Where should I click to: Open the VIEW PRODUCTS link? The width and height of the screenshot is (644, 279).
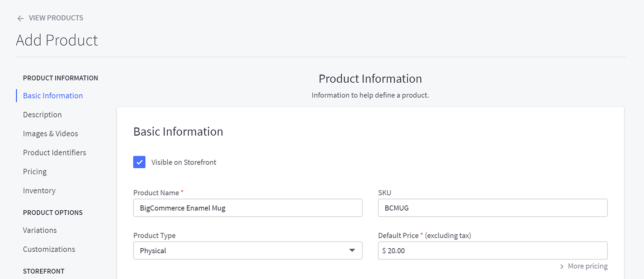point(56,18)
